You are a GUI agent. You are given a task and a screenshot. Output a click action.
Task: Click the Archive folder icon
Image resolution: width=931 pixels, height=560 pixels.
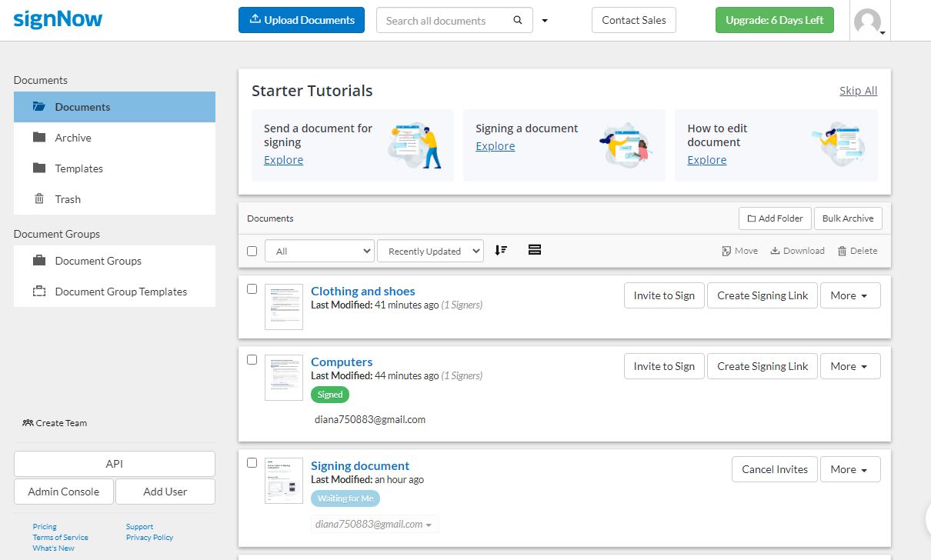(x=39, y=138)
